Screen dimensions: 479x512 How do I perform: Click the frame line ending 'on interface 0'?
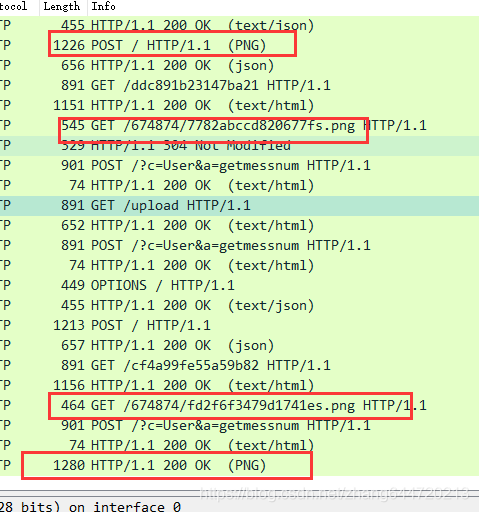[x=239, y=506]
